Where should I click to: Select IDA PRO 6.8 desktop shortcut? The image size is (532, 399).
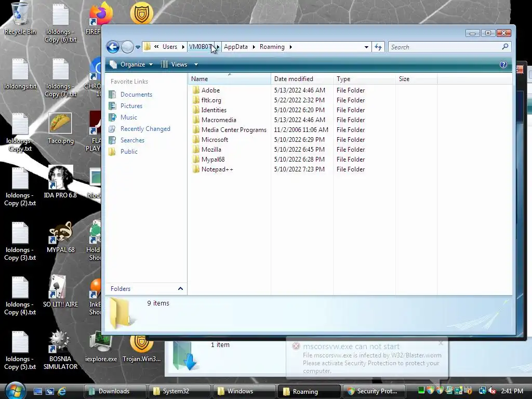coord(60,182)
